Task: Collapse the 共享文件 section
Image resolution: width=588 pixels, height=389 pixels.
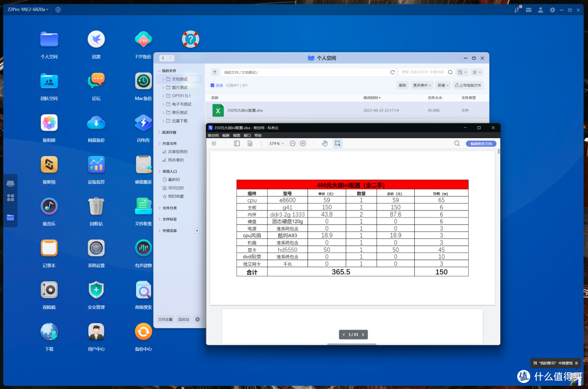Action: pos(160,144)
